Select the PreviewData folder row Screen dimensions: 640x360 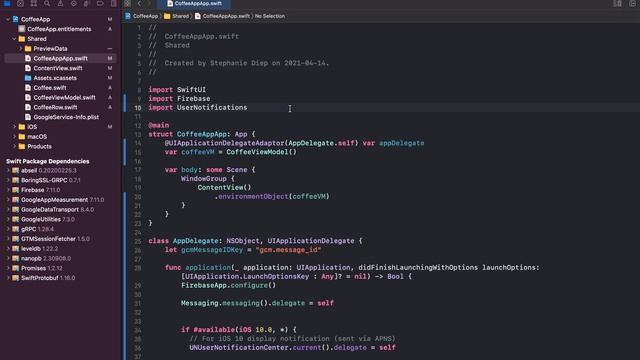point(60,49)
